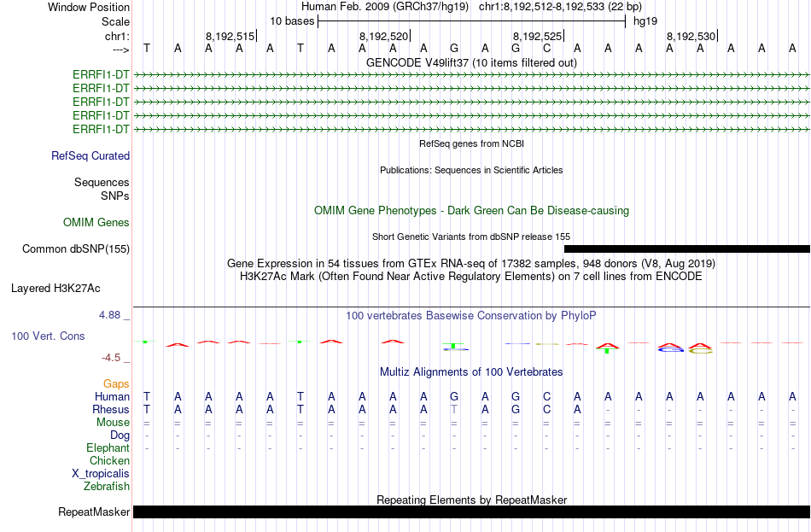Click the X_tropicalis species label
Image resolution: width=811 pixels, height=532 pixels.
(101, 474)
